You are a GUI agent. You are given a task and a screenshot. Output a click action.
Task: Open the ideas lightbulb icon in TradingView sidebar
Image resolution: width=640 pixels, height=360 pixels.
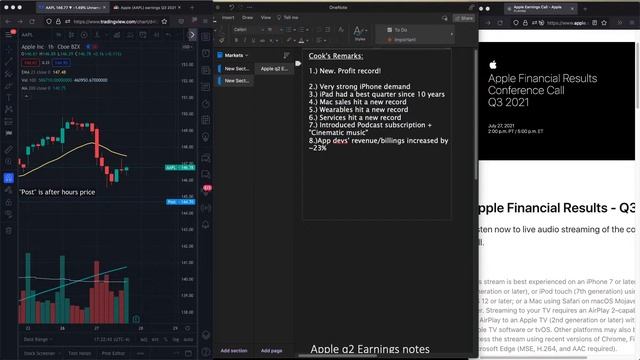[x=206, y=137]
